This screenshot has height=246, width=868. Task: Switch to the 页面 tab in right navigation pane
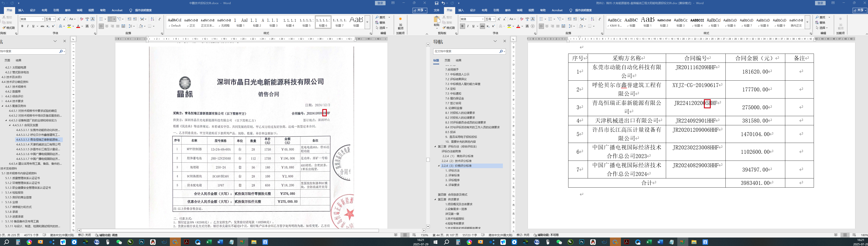(x=447, y=60)
